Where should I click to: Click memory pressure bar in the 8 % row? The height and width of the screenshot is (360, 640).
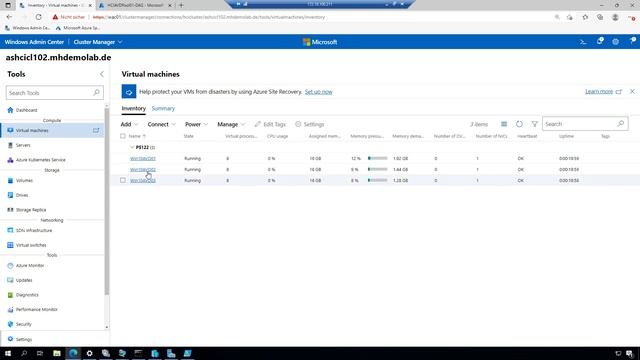pyautogui.click(x=378, y=180)
